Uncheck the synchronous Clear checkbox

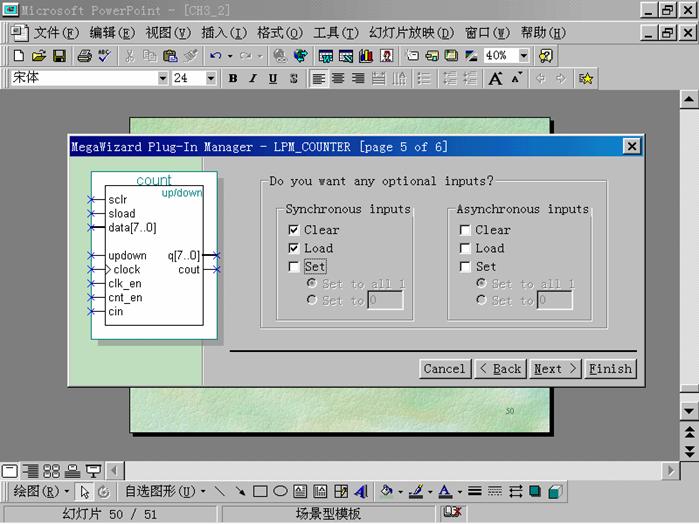point(293,230)
